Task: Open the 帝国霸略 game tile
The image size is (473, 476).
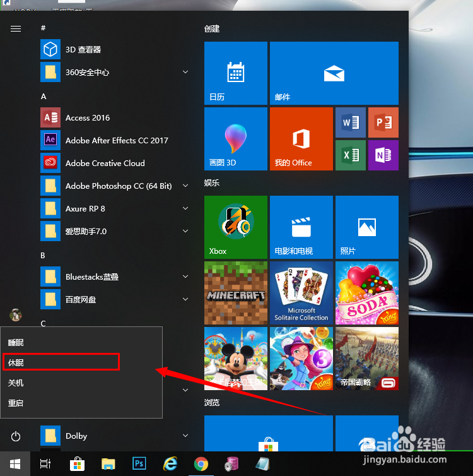Action: click(367, 359)
